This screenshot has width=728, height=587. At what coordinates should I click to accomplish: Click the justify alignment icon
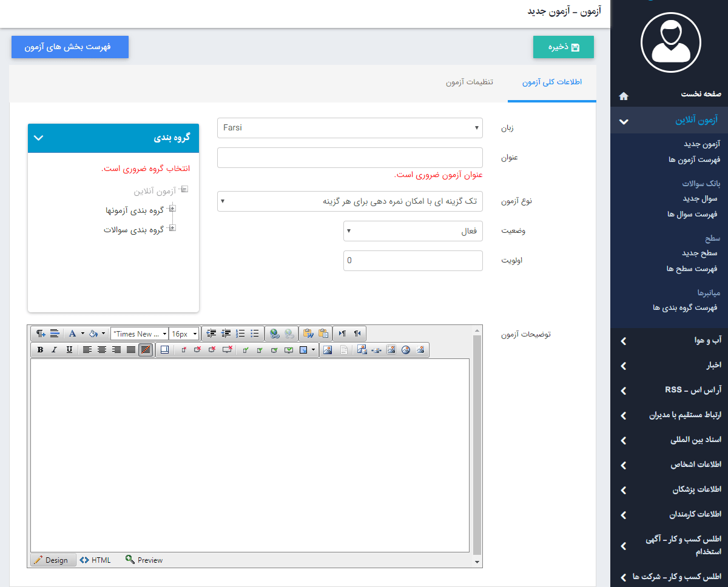click(130, 349)
